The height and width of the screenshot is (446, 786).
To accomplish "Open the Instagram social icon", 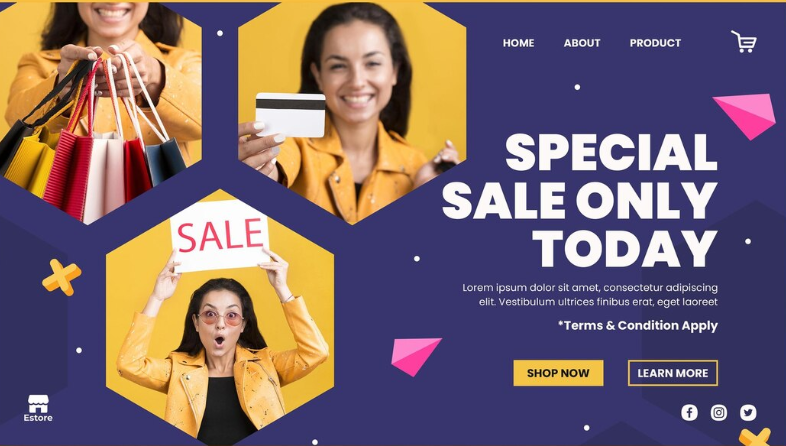I will point(719,412).
